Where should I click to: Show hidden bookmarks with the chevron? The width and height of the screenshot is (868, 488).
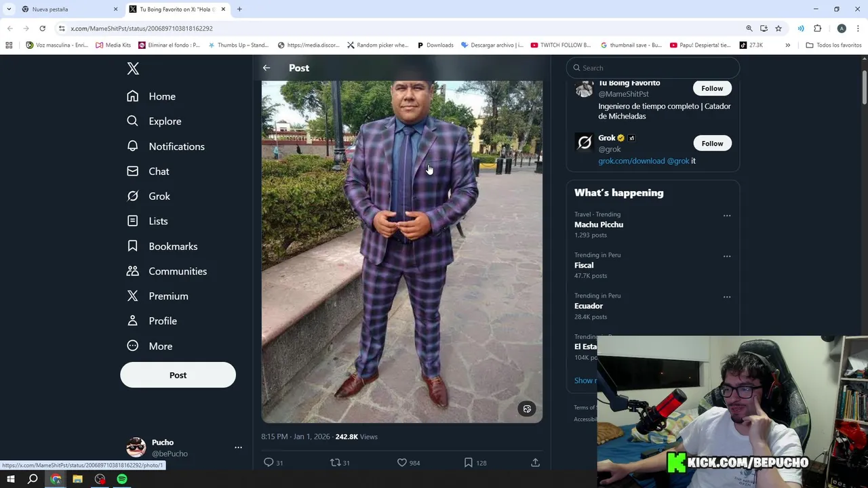pos(787,45)
